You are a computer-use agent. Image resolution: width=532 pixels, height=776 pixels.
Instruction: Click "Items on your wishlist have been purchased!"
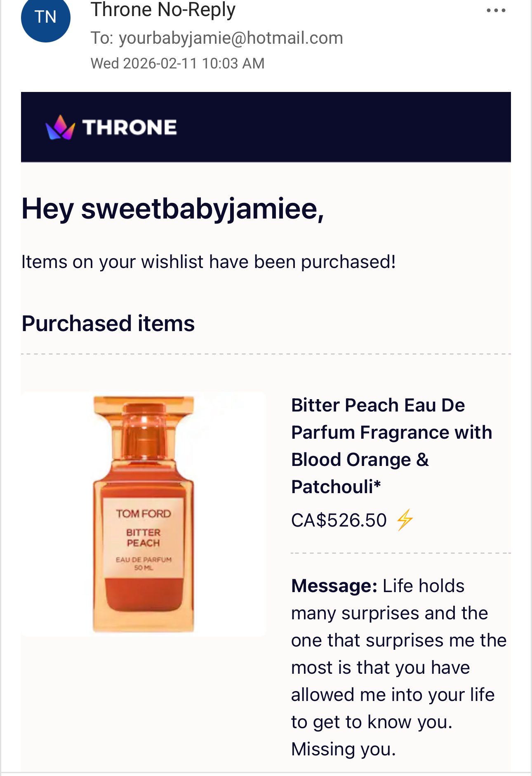pos(208,262)
